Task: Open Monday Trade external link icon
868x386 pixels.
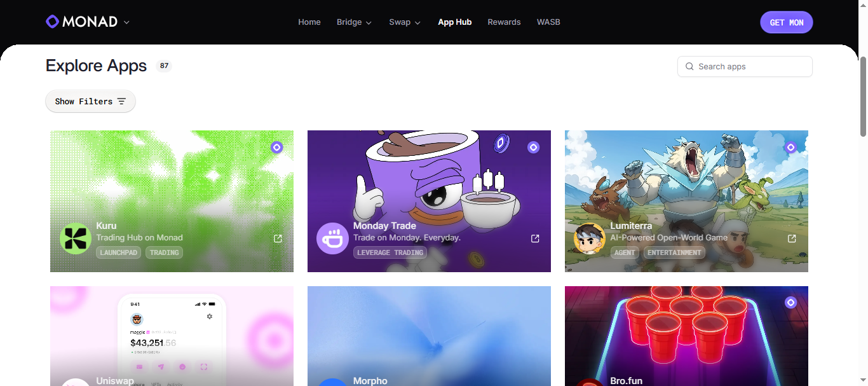Action: point(535,238)
